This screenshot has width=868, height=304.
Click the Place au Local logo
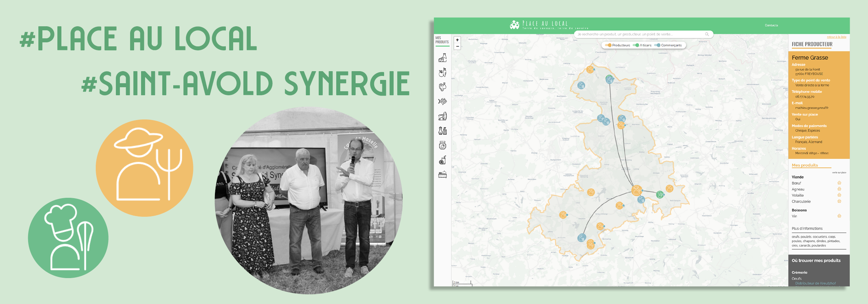(x=549, y=25)
